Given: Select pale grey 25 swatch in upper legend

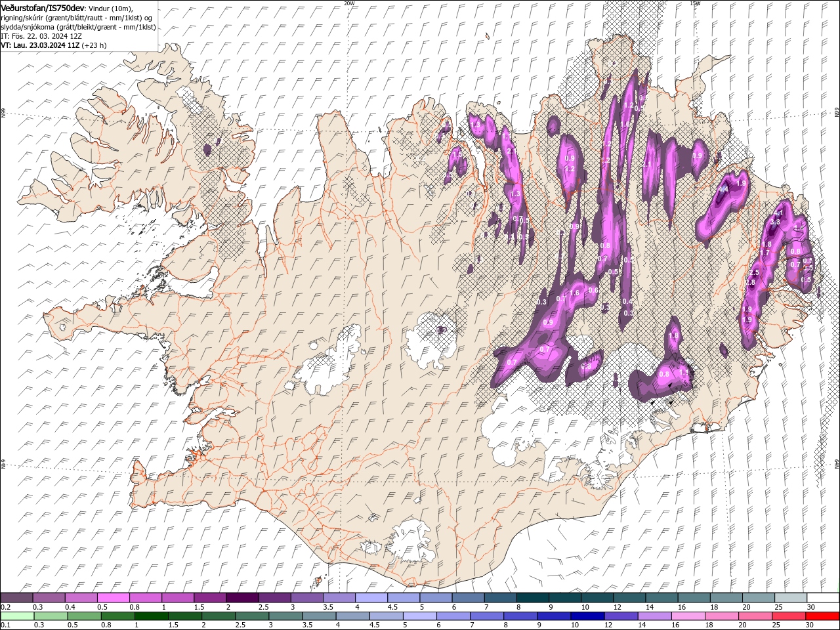Looking at the screenshot, I should [790, 597].
